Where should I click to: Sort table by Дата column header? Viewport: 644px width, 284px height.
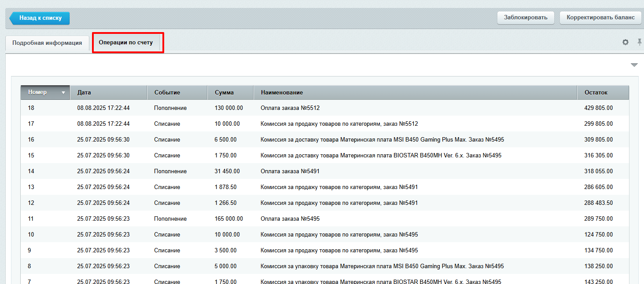108,93
